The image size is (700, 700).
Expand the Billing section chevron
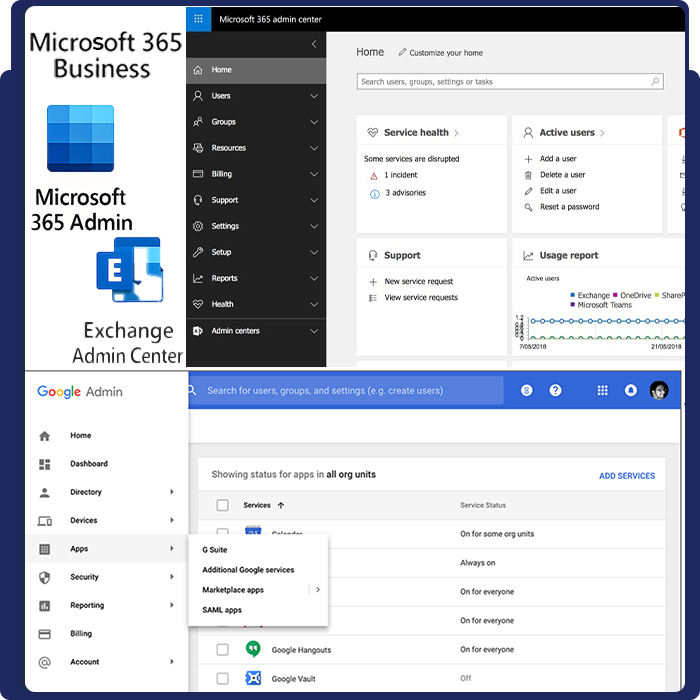314,174
